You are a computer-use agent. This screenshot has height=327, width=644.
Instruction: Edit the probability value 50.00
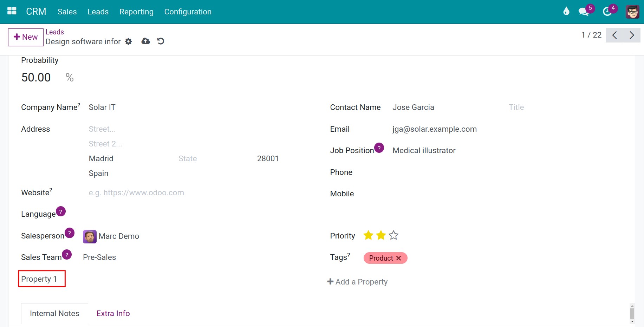pyautogui.click(x=36, y=77)
